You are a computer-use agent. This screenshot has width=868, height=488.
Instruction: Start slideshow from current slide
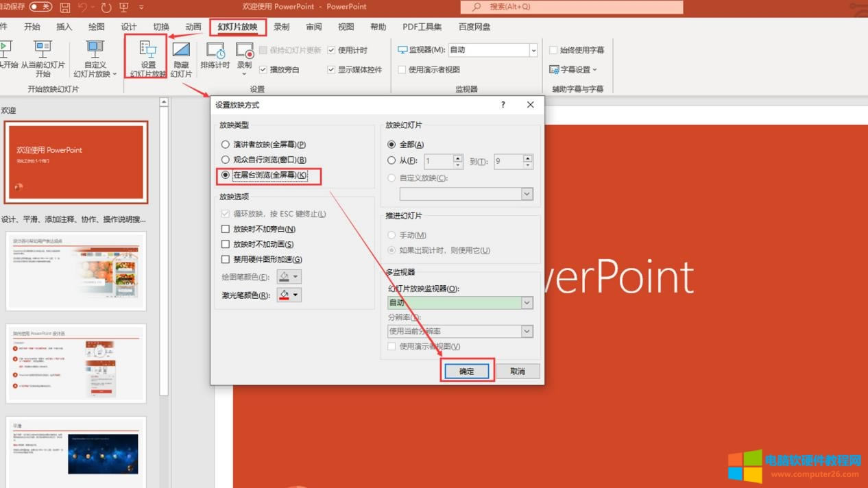43,58
